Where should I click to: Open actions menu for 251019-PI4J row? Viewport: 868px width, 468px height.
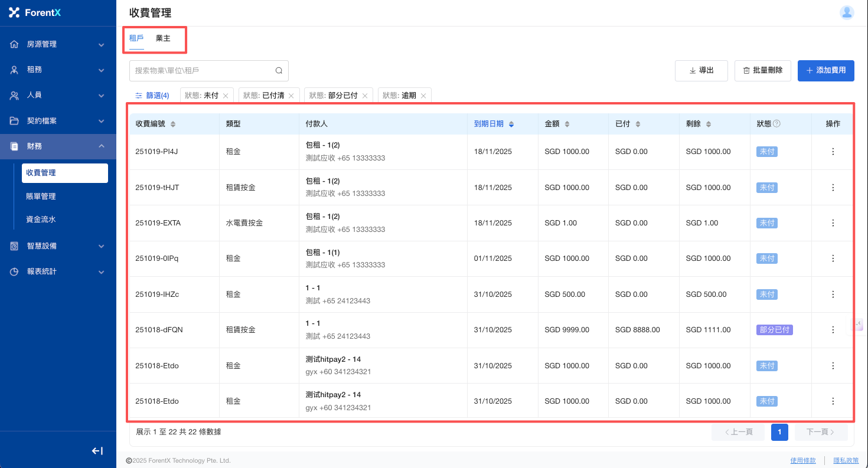coord(833,152)
